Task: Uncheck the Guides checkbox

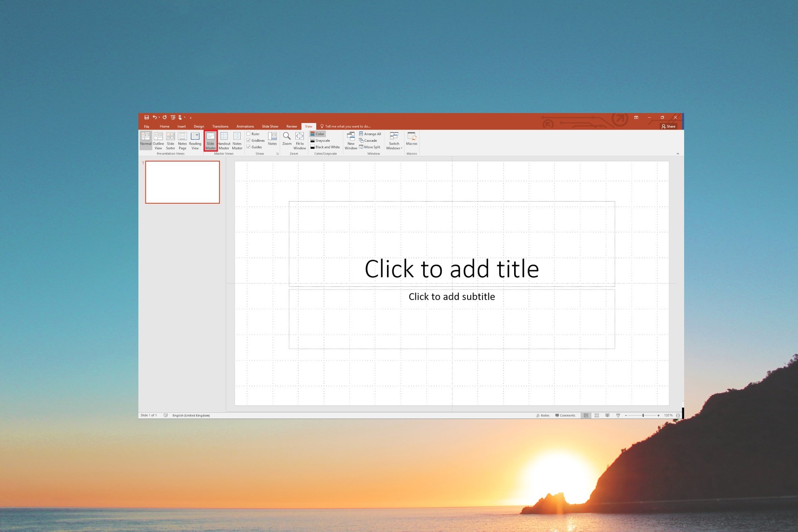Action: click(249, 147)
